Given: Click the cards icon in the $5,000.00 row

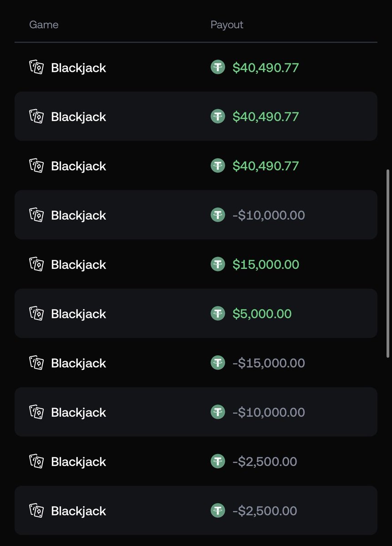Looking at the screenshot, I should [36, 313].
